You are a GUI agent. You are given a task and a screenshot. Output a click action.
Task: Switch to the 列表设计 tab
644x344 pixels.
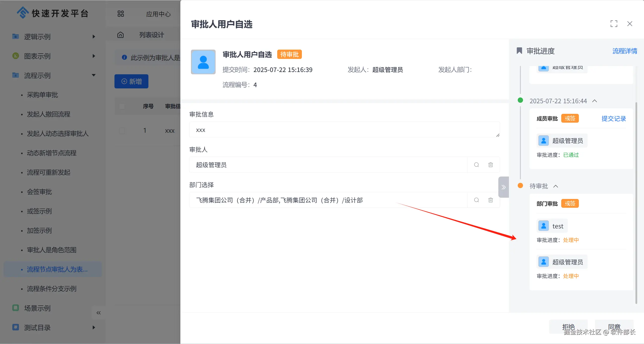[151, 35]
